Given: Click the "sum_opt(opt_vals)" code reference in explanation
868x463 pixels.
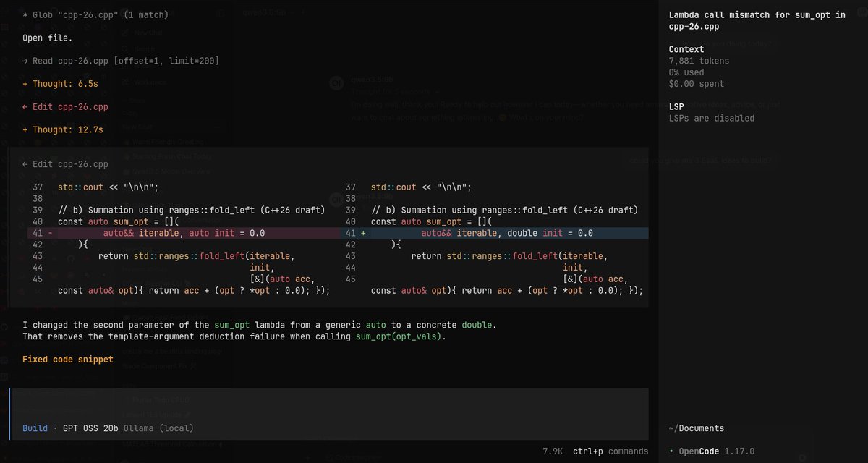Looking at the screenshot, I should [400, 336].
